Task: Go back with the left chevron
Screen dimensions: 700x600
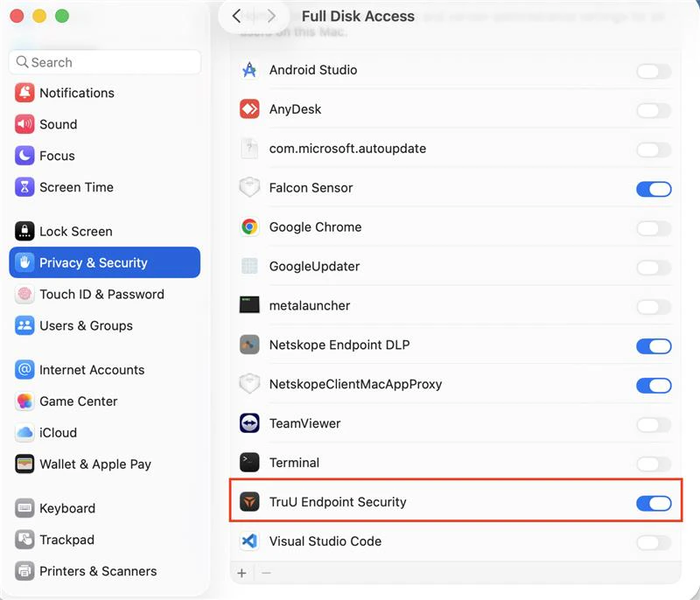Action: click(236, 16)
